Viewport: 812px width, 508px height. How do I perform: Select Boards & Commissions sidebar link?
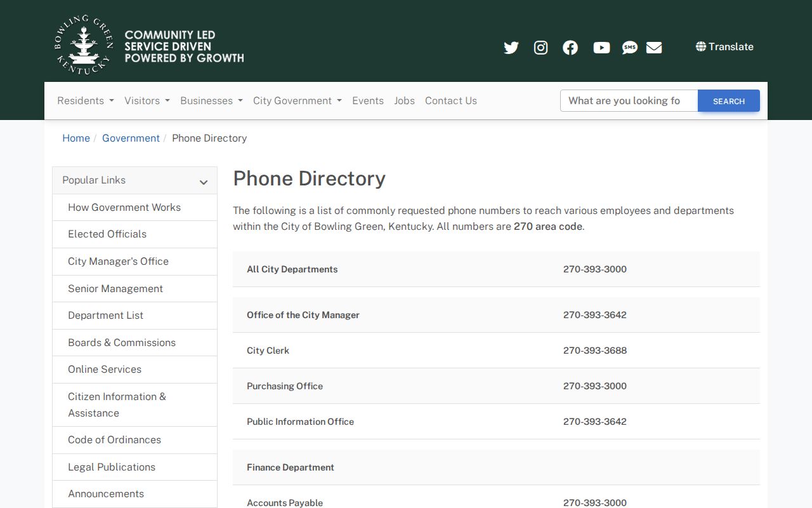[x=134, y=343]
